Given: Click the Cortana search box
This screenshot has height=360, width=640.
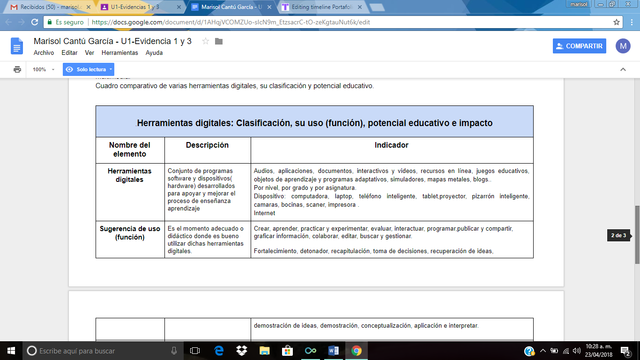Looking at the screenshot, I should [102, 351].
